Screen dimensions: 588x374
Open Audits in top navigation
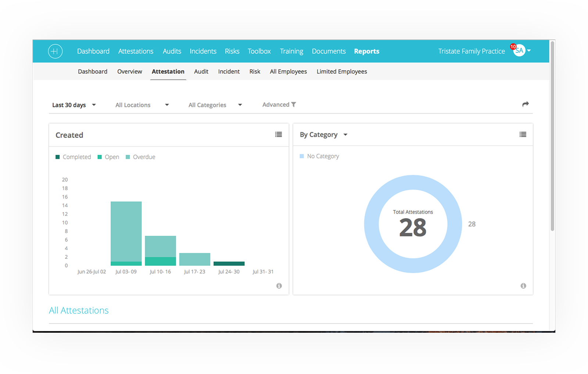pos(172,51)
